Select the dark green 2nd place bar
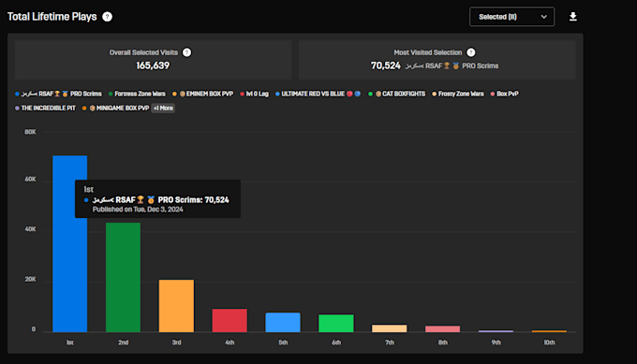637x364 pixels. [x=123, y=277]
